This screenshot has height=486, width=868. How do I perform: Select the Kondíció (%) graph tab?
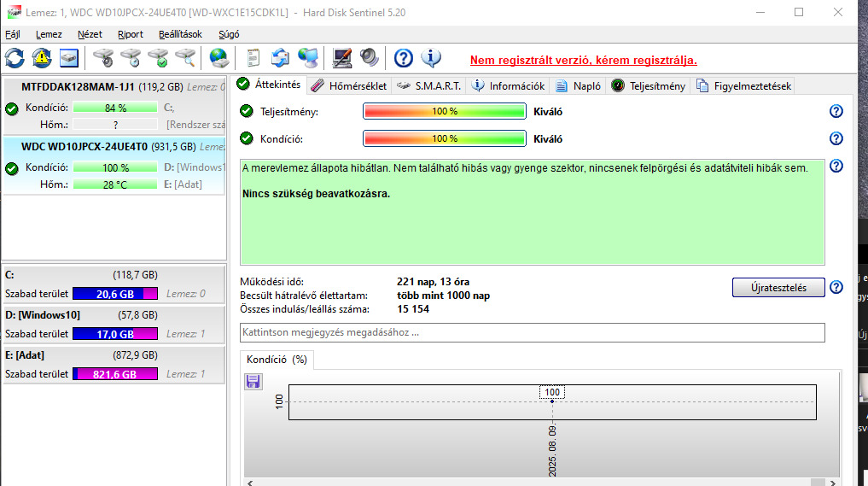tap(277, 360)
